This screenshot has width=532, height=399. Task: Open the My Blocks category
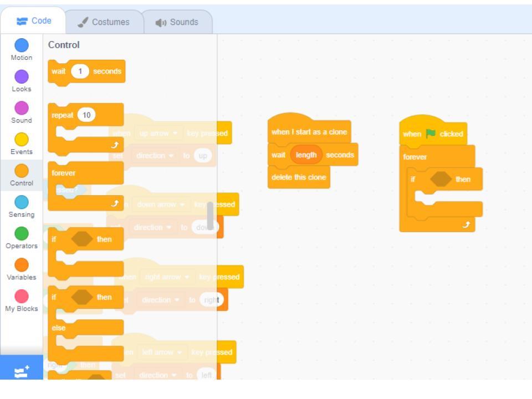(x=22, y=300)
